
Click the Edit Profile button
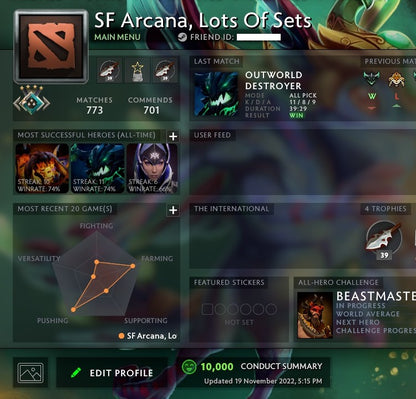[x=112, y=373]
